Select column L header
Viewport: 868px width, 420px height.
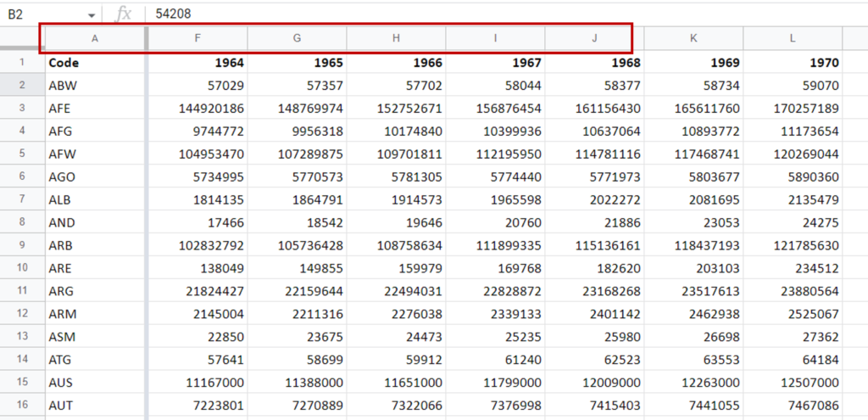pyautogui.click(x=793, y=38)
